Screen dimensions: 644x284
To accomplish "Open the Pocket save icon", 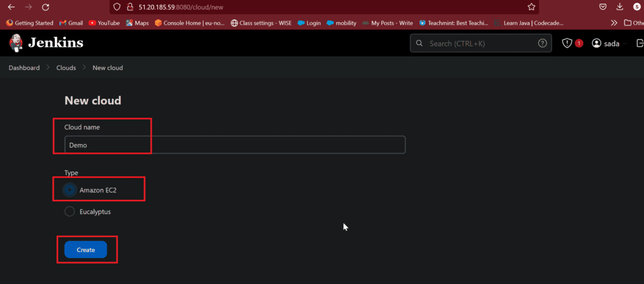I will (603, 7).
